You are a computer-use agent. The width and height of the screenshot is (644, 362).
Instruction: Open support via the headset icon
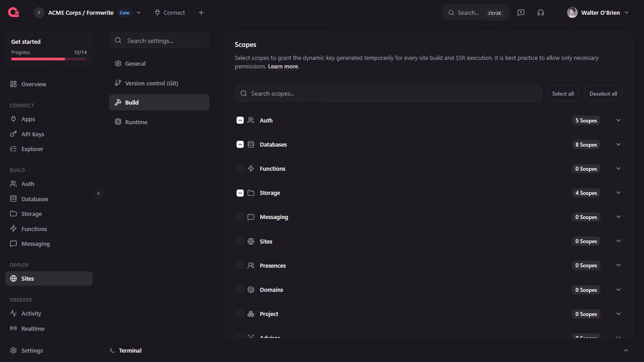pos(540,13)
